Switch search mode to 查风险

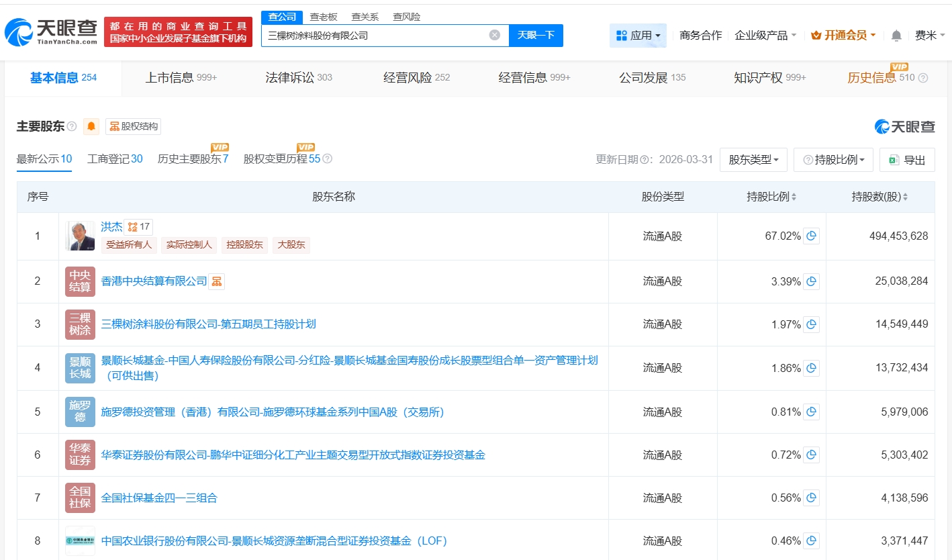[407, 17]
